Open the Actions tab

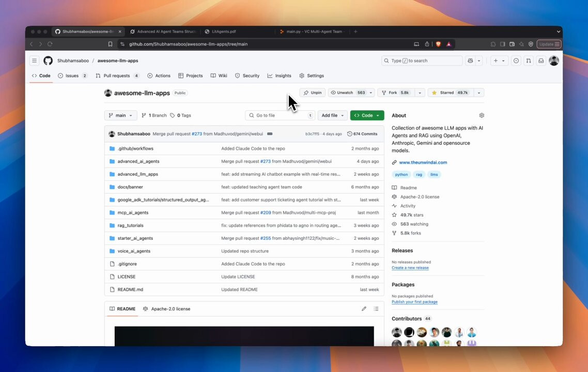tap(159, 75)
